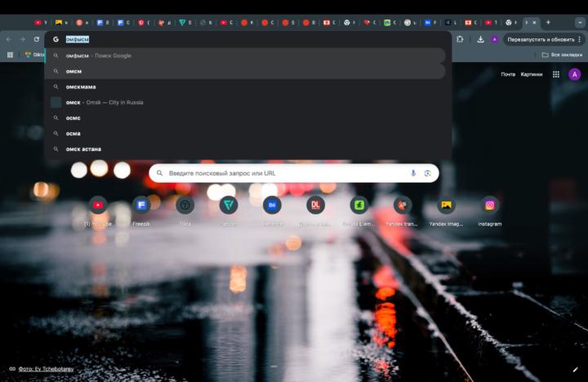Select the 'омск астана' suggestion

click(245, 149)
